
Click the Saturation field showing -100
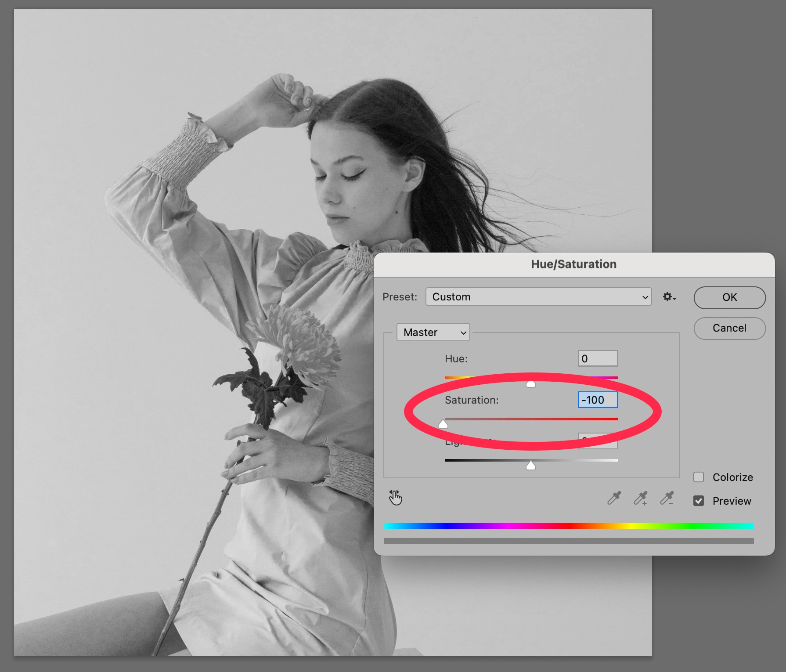597,400
